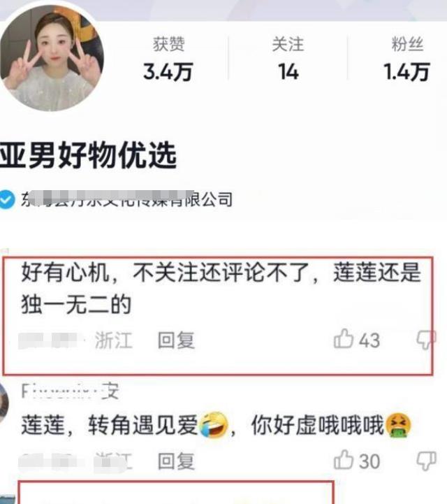
Task: Reply to the 好有心机 comment
Action: pos(176,340)
